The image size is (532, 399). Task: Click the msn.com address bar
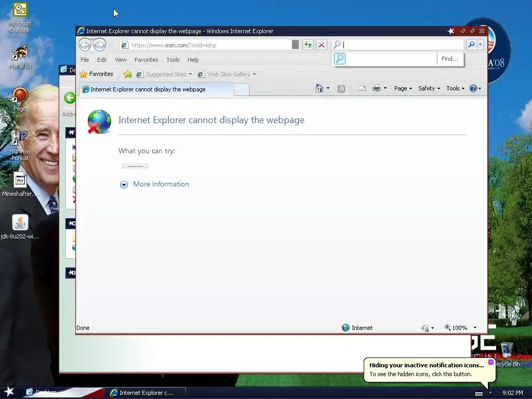click(x=206, y=45)
